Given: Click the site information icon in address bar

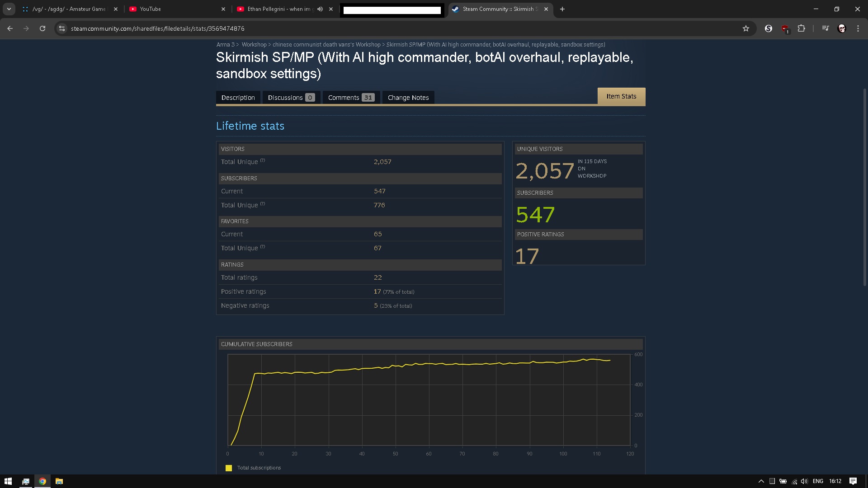Looking at the screenshot, I should pyautogui.click(x=62, y=28).
